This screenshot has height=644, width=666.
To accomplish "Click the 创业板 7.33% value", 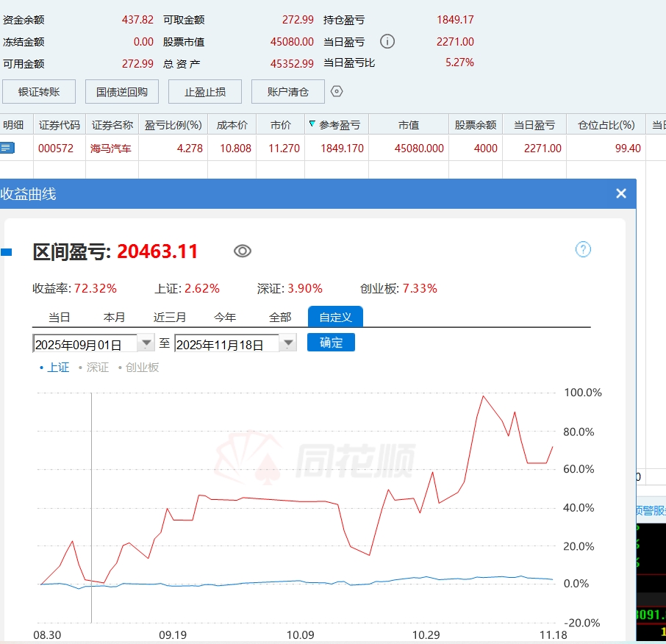I will (420, 288).
